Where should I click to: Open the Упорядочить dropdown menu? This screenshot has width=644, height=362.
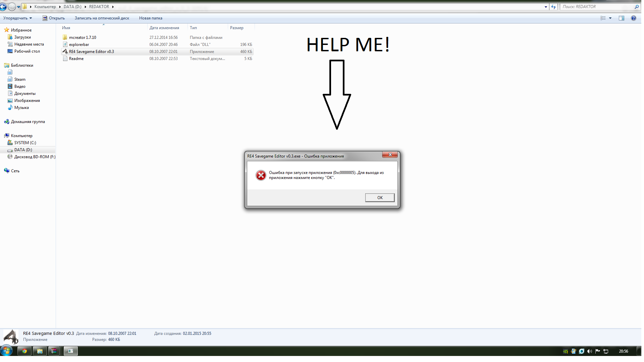17,18
